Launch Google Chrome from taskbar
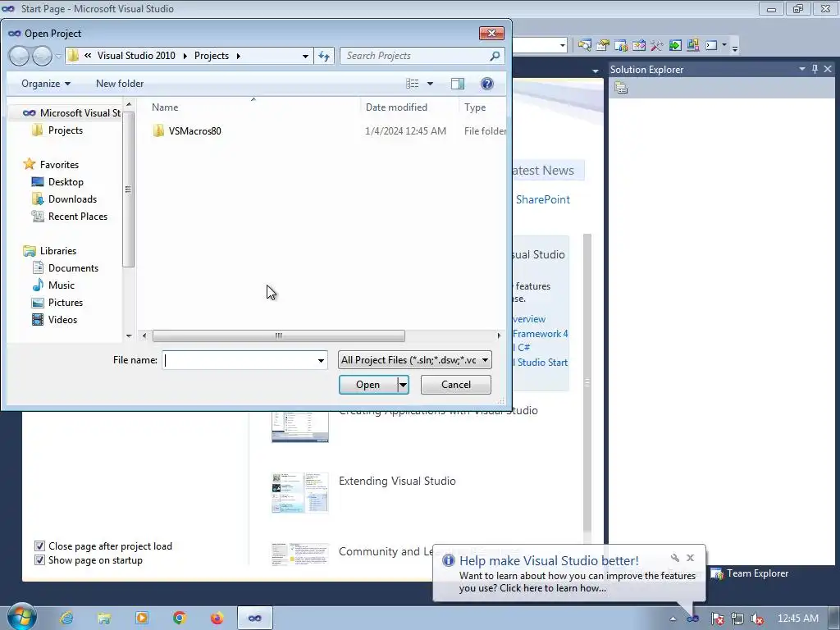This screenshot has height=630, width=840. (180, 619)
